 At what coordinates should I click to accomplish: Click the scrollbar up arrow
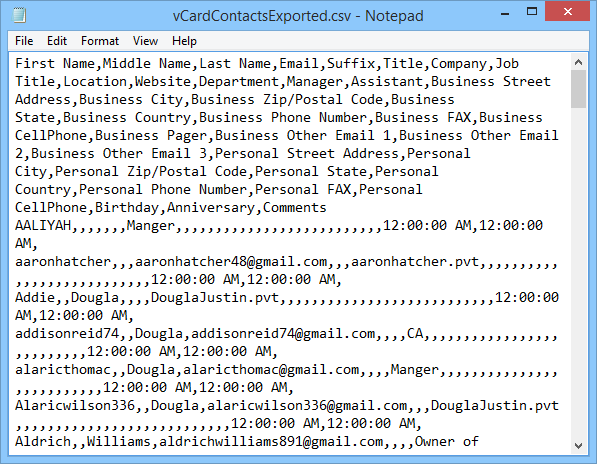(x=579, y=62)
